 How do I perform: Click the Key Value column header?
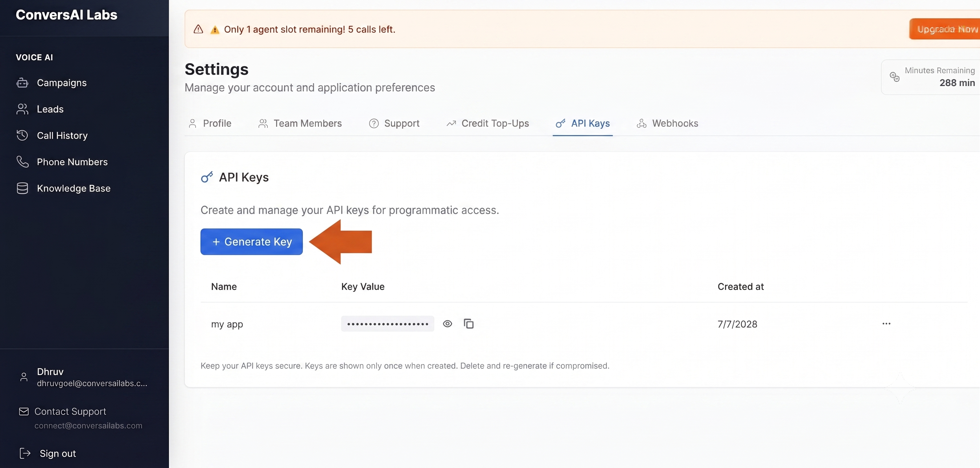(362, 287)
